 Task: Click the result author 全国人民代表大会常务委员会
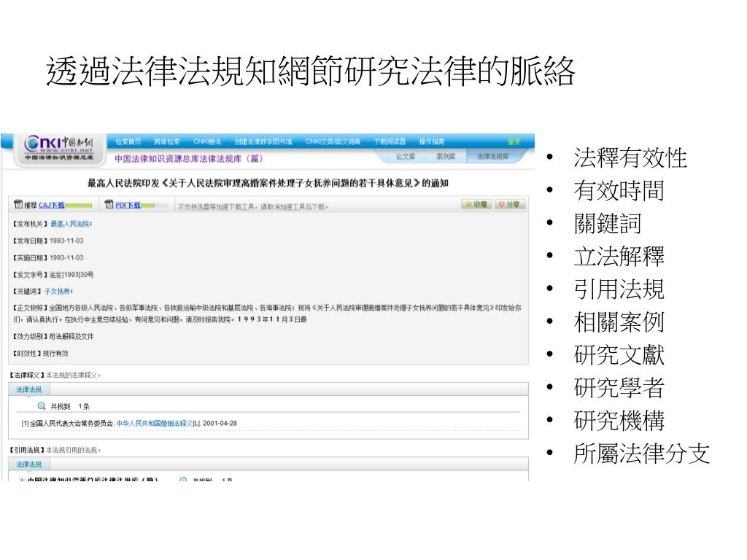pos(71,424)
